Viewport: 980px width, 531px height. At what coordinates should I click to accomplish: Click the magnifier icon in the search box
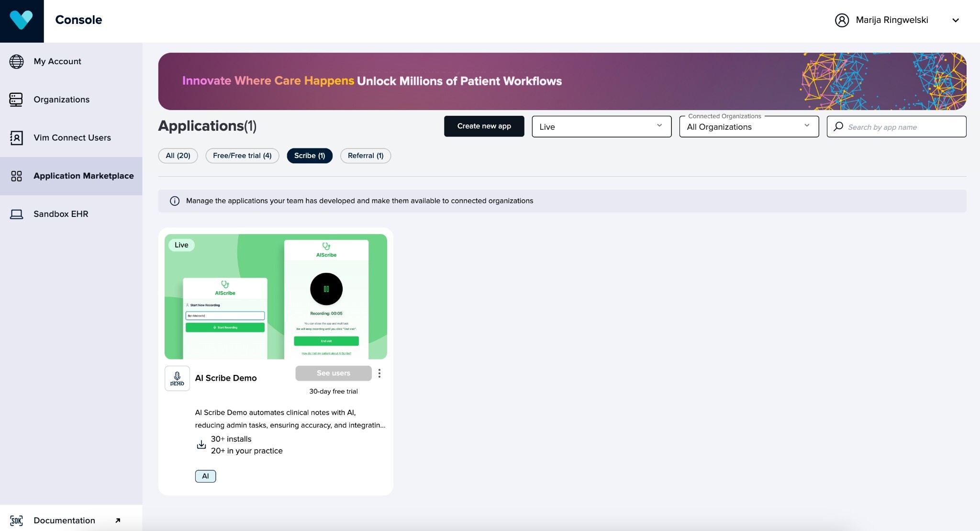click(838, 126)
